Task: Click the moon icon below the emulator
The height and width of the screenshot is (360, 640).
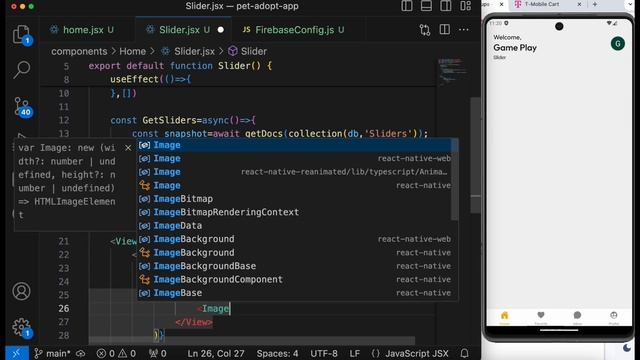Action: 627,348
